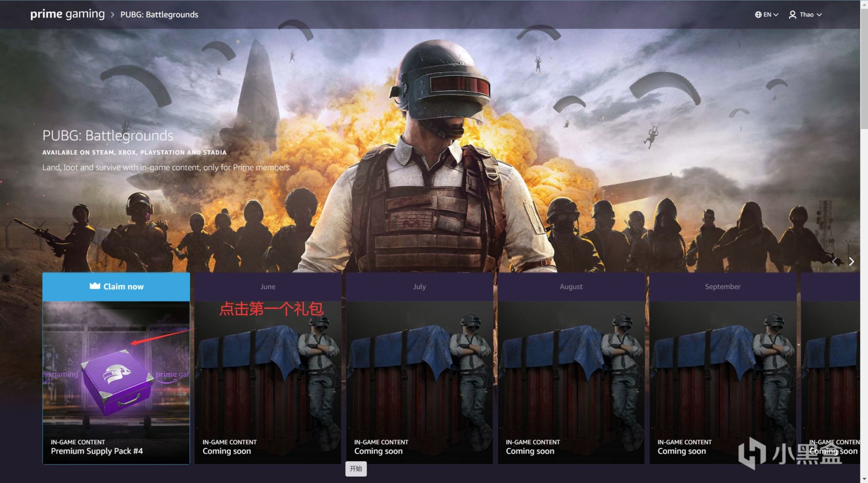This screenshot has height=483, width=868.
Task: Click the language globe EN icon
Action: pyautogui.click(x=766, y=14)
